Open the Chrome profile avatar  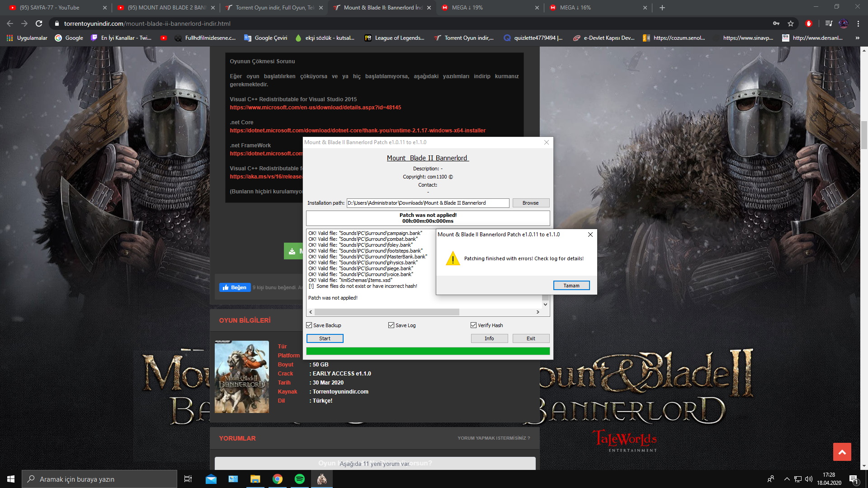tap(844, 23)
